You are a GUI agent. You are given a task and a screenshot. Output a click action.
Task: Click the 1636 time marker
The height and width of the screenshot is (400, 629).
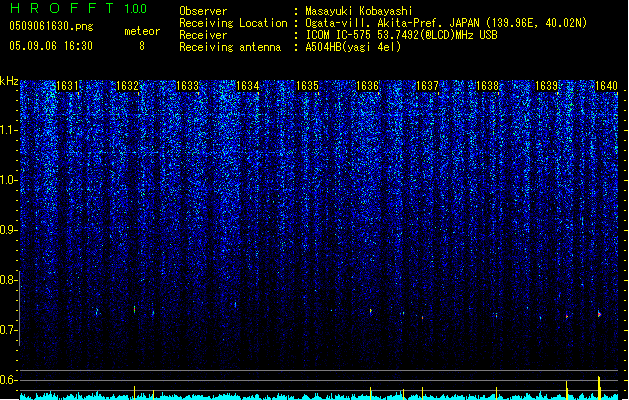pyautogui.click(x=367, y=86)
